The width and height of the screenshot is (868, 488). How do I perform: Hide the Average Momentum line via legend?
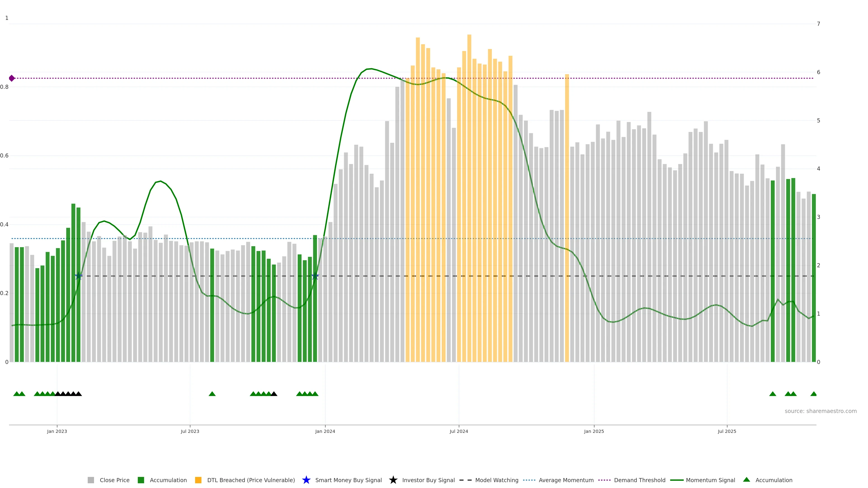coord(566,480)
